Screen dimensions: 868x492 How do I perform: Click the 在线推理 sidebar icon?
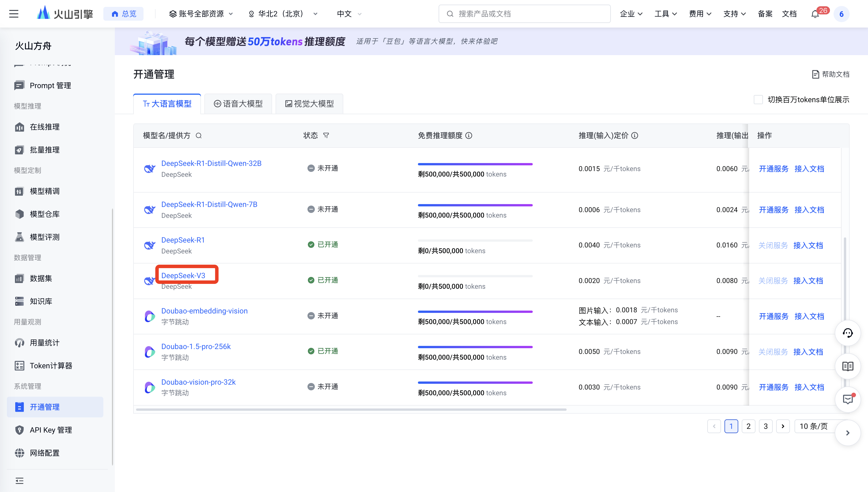(x=19, y=127)
